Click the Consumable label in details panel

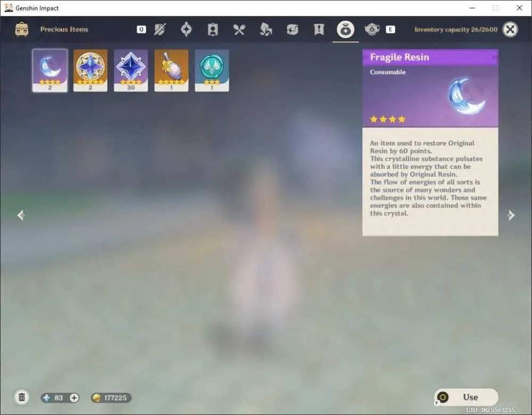pyautogui.click(x=388, y=72)
